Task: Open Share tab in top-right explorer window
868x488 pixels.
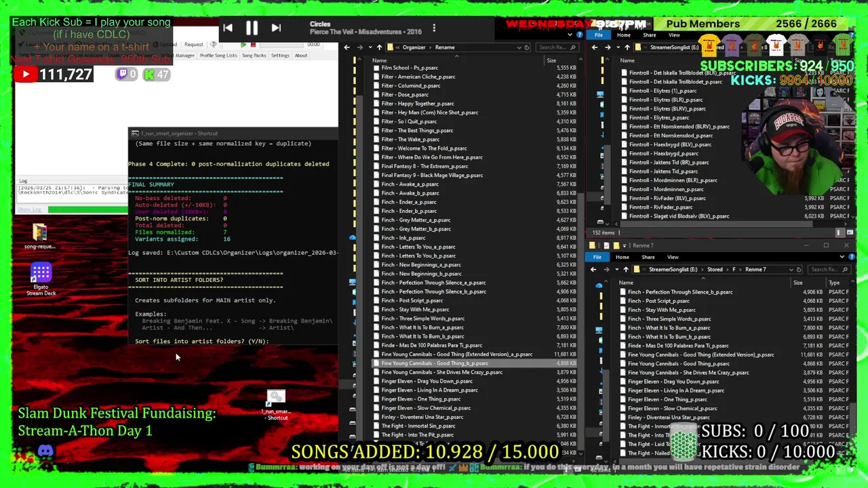Action: coord(649,35)
